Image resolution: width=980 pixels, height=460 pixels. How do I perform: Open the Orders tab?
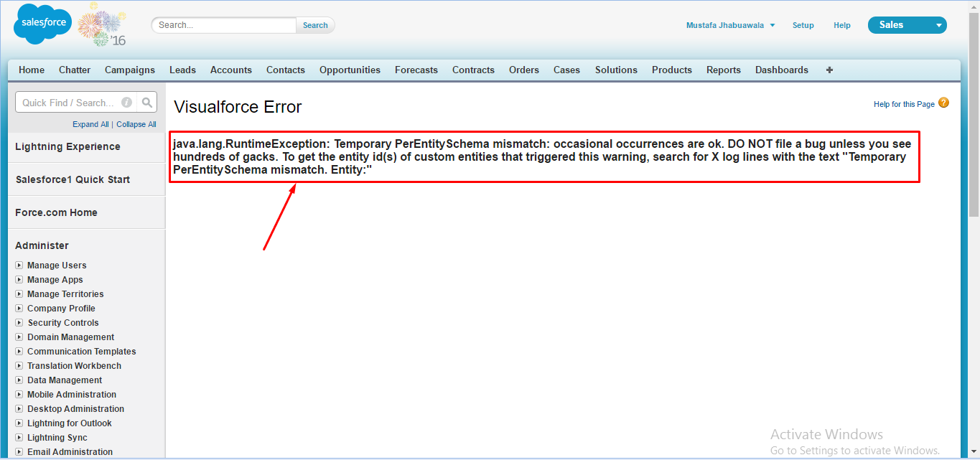(x=524, y=70)
